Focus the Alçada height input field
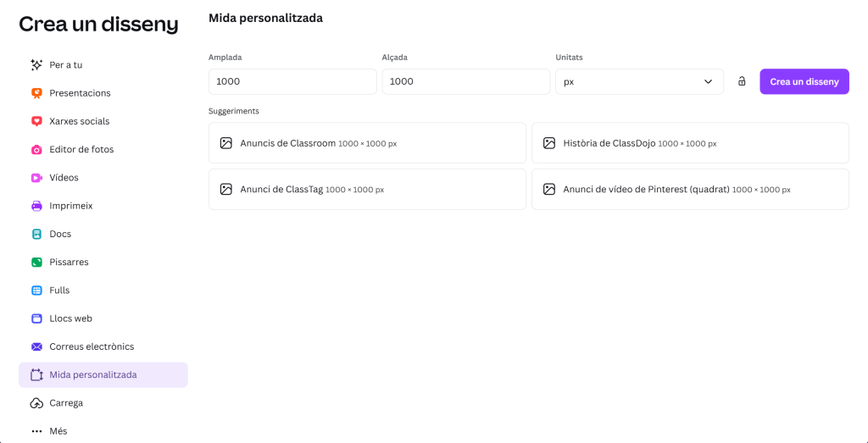Image resolution: width=868 pixels, height=443 pixels. click(465, 81)
